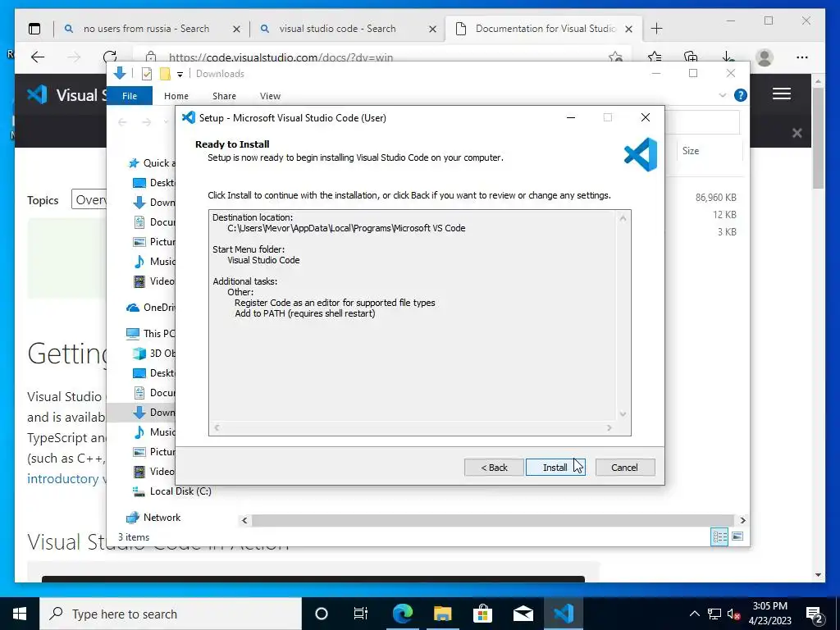Switch explorer to details view icon

tap(719, 536)
